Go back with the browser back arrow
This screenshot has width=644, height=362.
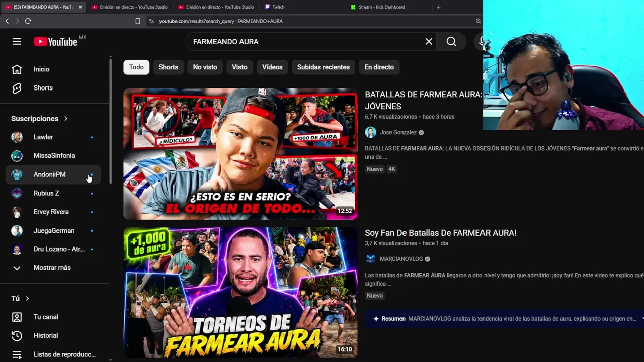tap(7, 21)
